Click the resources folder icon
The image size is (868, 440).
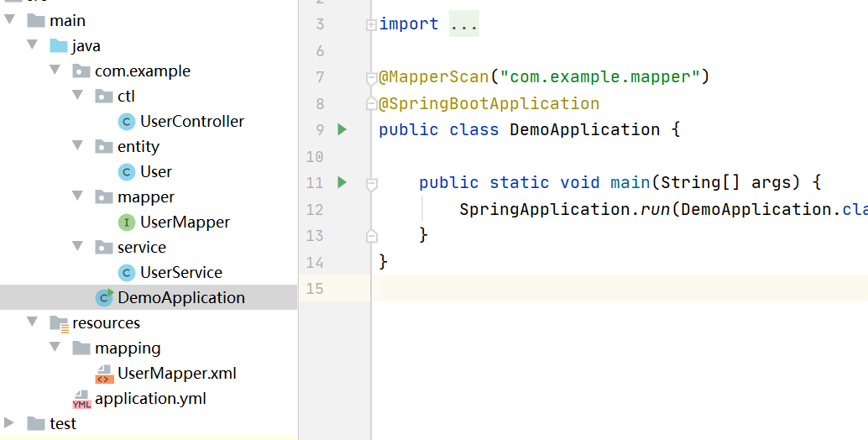click(x=60, y=323)
